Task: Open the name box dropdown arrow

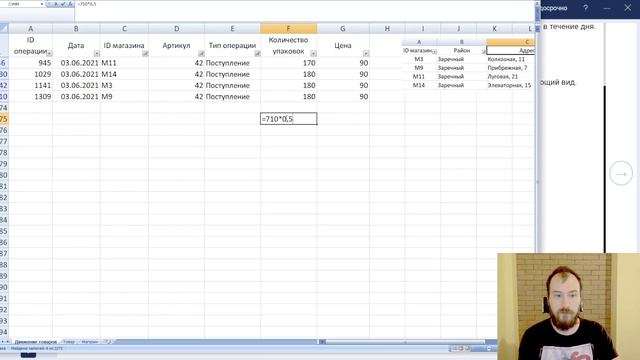Action: coord(42,4)
